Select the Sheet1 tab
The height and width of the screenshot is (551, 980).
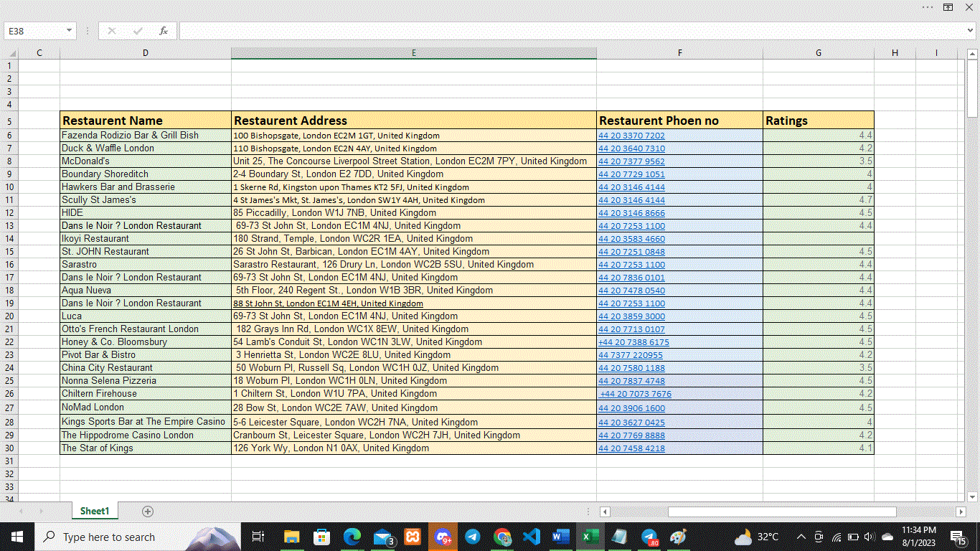(94, 511)
